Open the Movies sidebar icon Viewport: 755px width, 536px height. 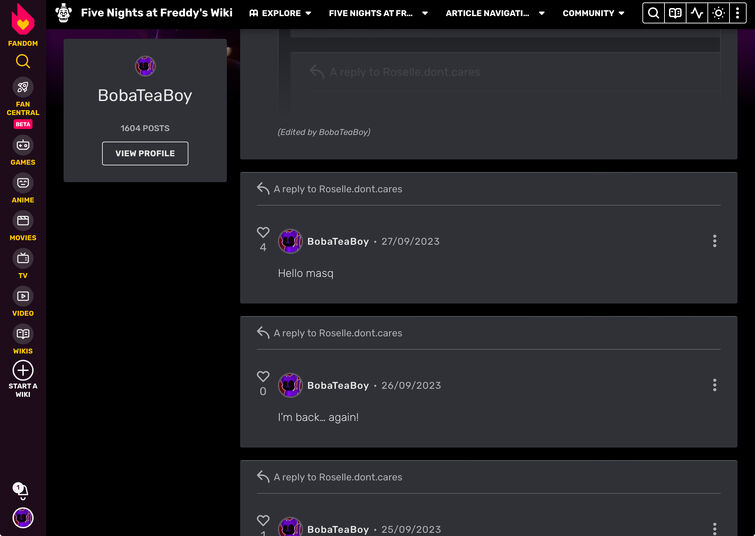(23, 221)
